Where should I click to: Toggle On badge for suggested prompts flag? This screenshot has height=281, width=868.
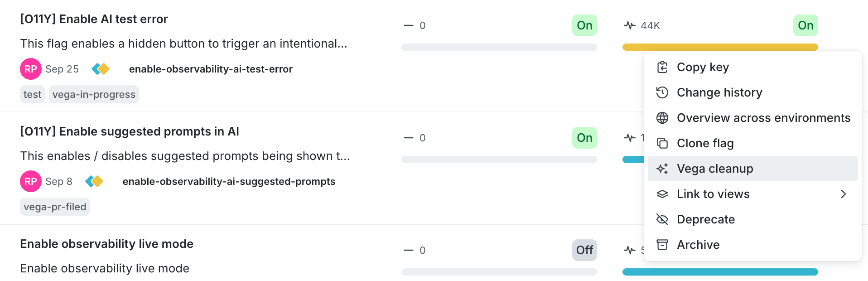click(584, 138)
